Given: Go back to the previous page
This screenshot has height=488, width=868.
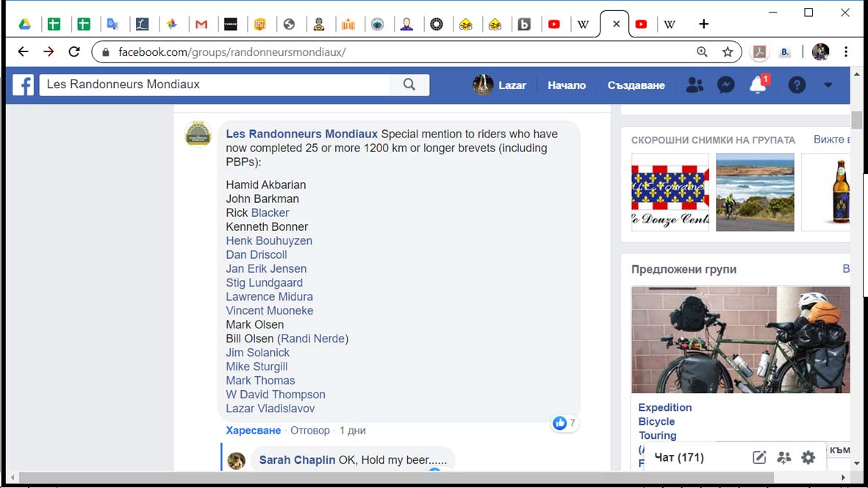Looking at the screenshot, I should click(23, 52).
